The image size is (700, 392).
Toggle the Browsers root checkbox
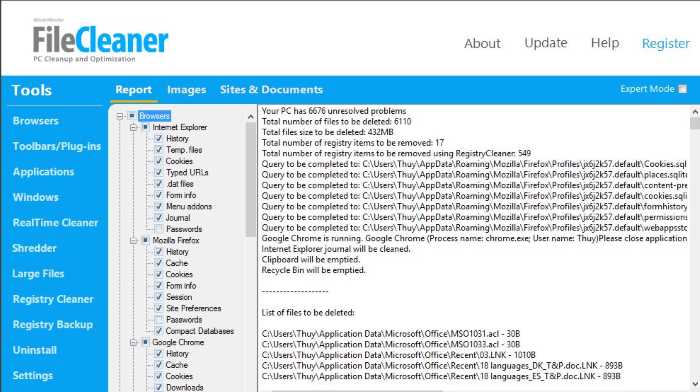tap(132, 116)
